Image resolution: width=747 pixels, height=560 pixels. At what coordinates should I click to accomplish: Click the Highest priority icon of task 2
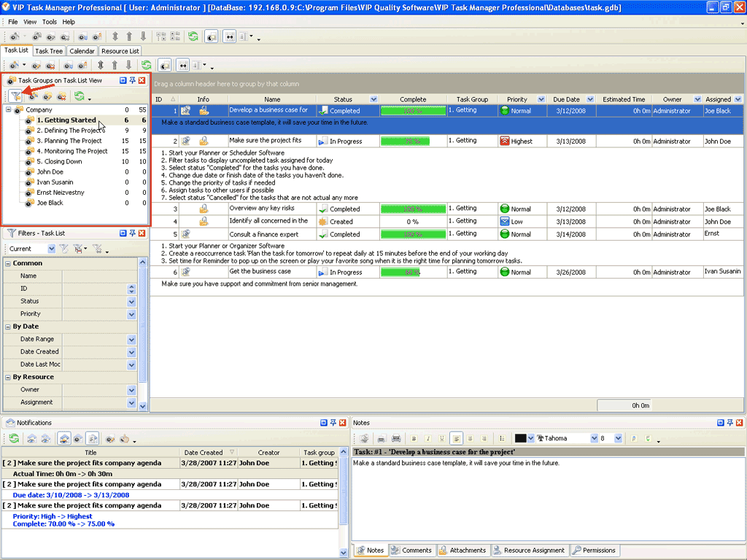click(x=505, y=141)
